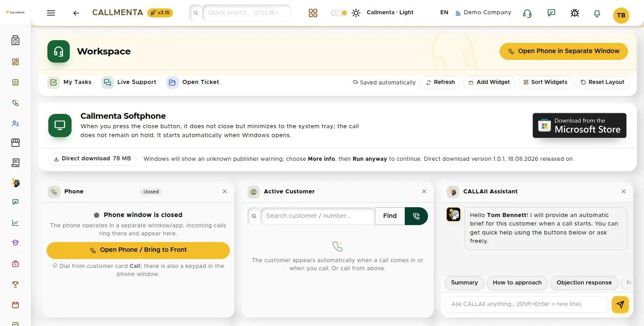Viewport: 644px width, 326px height.
Task: Select the Summary quick prompt chip
Action: coord(464,283)
